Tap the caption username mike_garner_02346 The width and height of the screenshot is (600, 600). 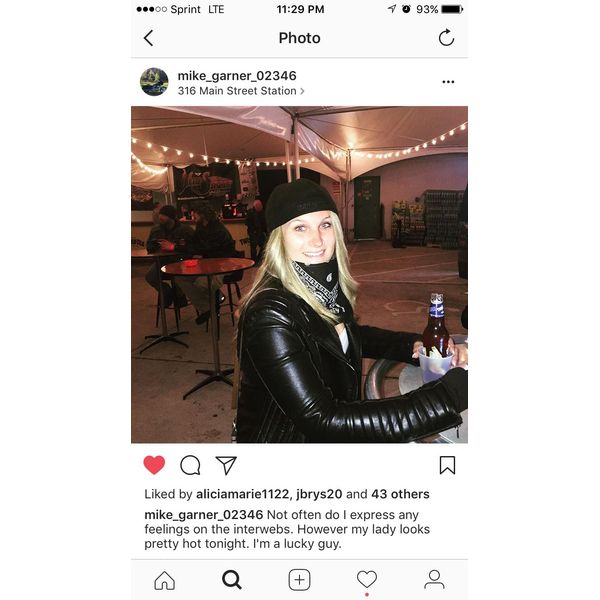tap(204, 515)
